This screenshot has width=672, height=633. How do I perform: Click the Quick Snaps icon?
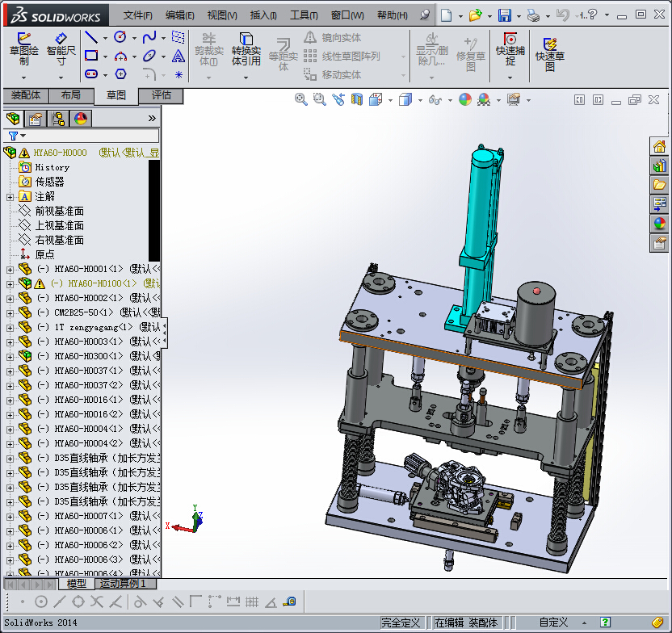coord(510,49)
